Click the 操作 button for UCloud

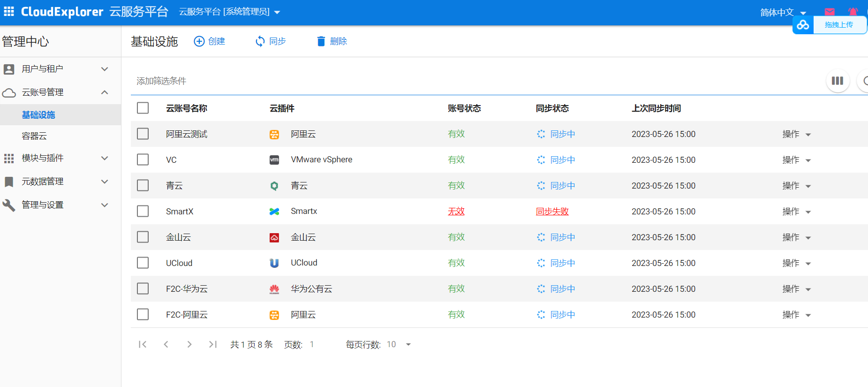point(796,263)
